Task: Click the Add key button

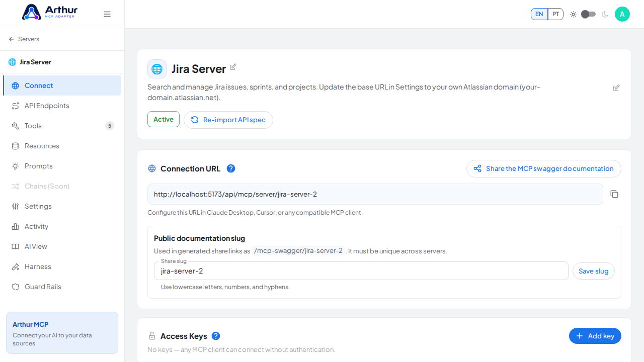Action: tap(595, 336)
